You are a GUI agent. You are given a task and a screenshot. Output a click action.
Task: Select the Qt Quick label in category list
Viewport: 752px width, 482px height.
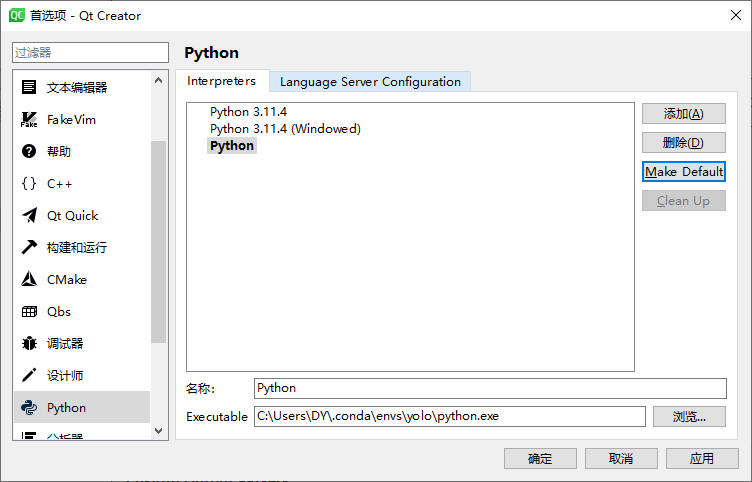72,216
